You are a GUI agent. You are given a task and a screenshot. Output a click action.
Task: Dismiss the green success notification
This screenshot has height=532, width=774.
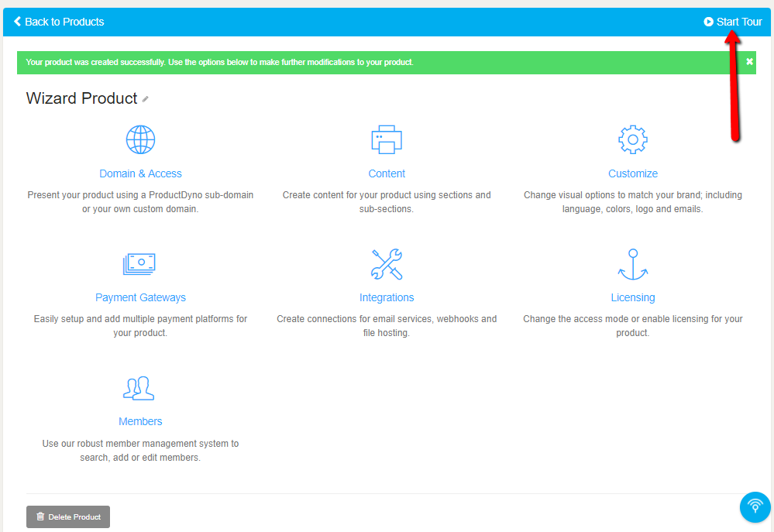point(749,62)
